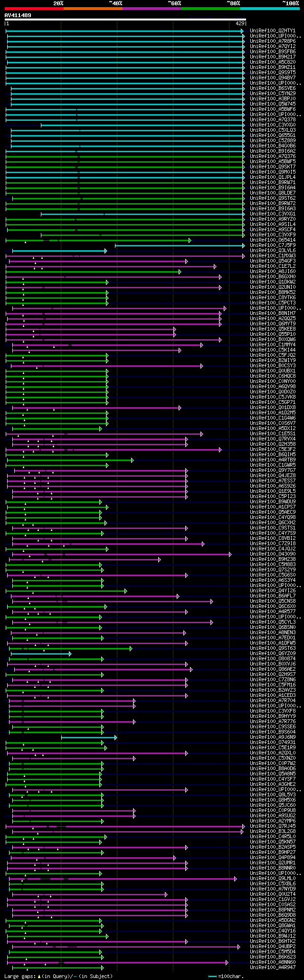Click the alignment bar for UniRef100_C7J5F9
Viewport: 304px width, 980px height.
click(180, 245)
